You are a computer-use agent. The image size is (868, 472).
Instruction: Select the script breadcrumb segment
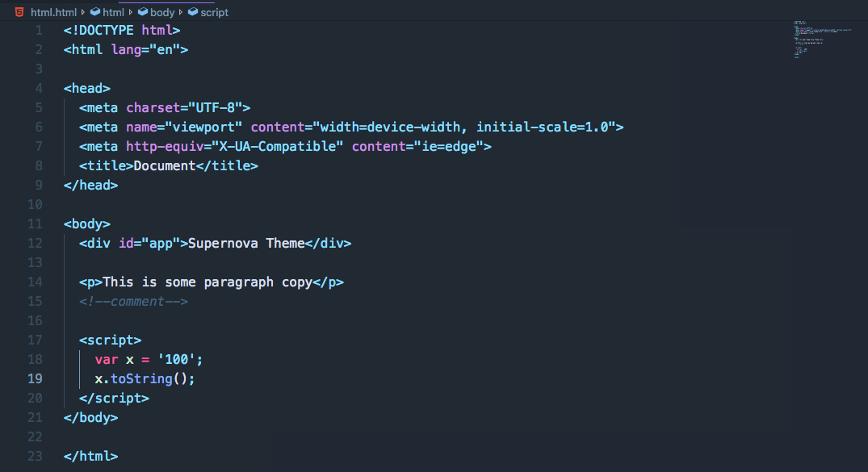click(214, 12)
